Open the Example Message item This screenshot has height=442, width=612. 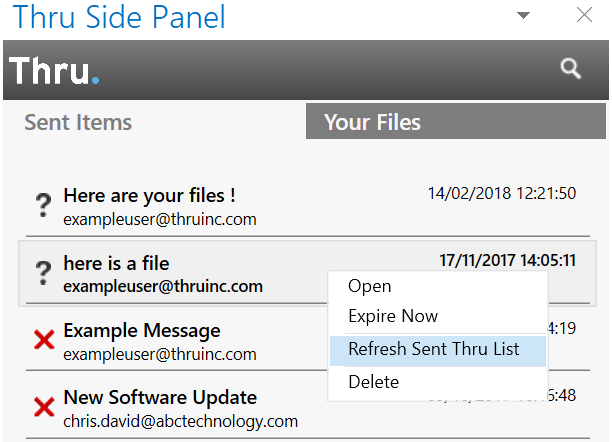pyautogui.click(x=141, y=330)
